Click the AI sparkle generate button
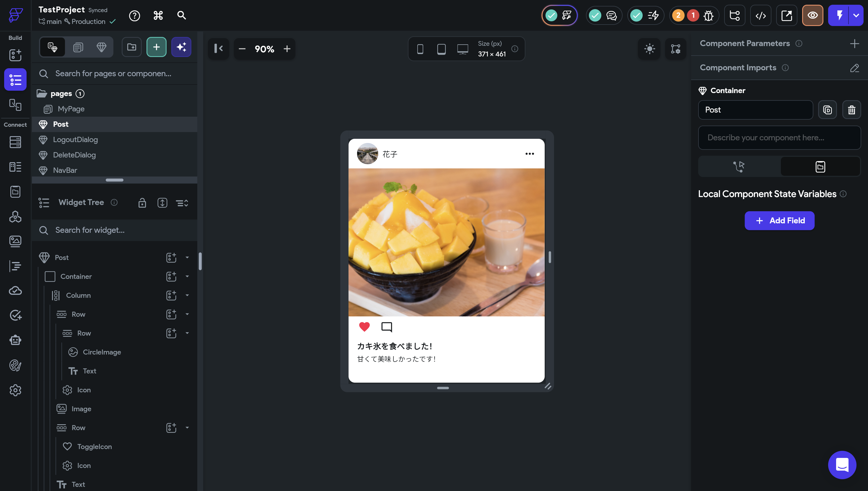Screen dimensions: 868x491 181,47
